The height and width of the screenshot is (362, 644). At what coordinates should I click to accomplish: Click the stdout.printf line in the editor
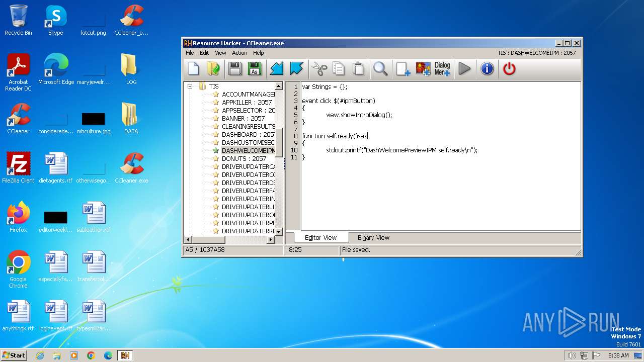click(x=401, y=150)
